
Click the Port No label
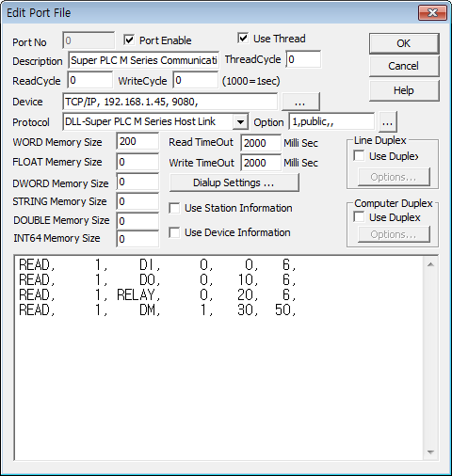(29, 42)
